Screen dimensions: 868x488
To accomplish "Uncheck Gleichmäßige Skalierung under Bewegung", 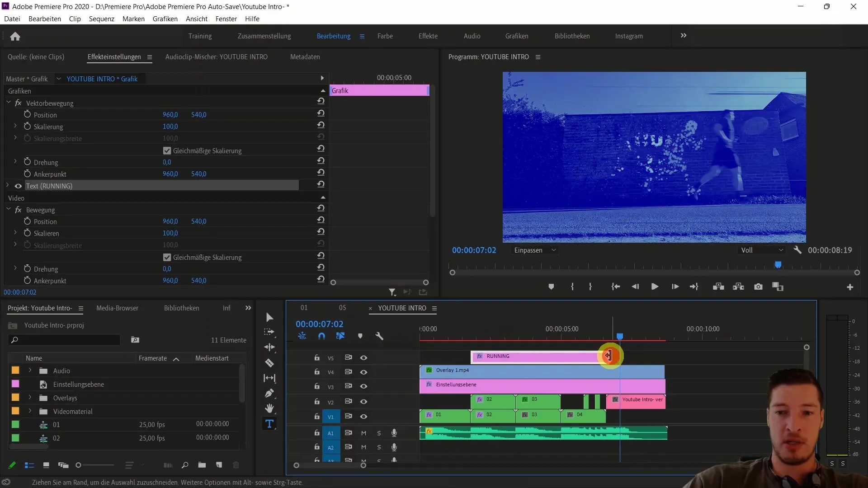I will (167, 257).
